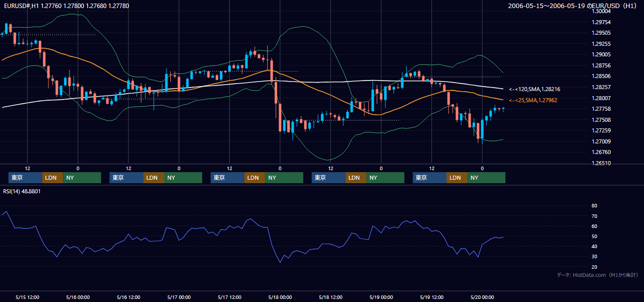Select the RSI axis value 50
The height and width of the screenshot is (302, 644).
click(594, 236)
